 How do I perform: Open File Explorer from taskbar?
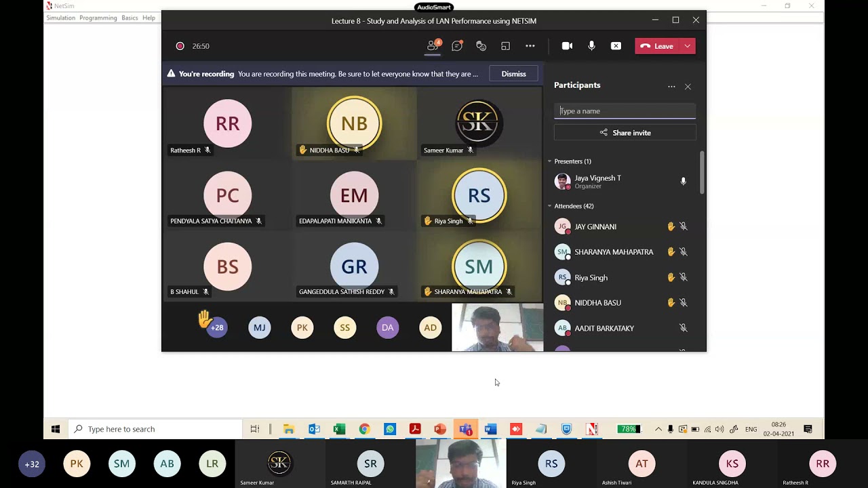click(x=289, y=429)
